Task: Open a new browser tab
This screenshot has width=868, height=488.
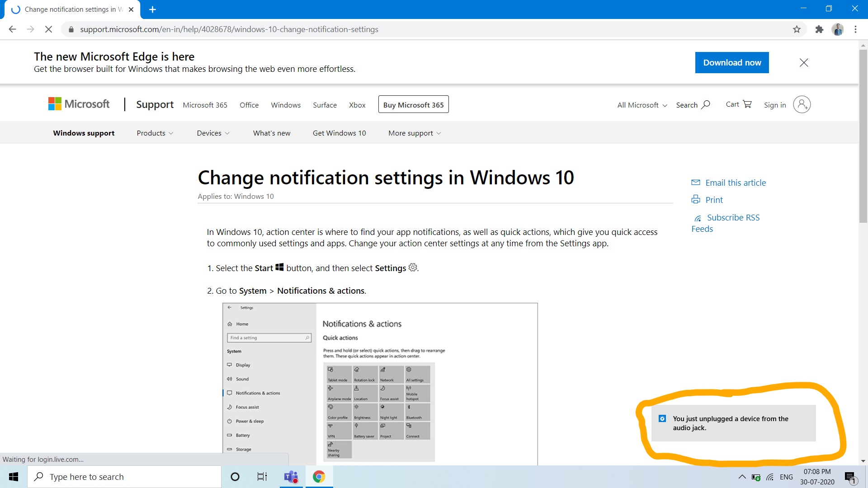Action: (152, 9)
